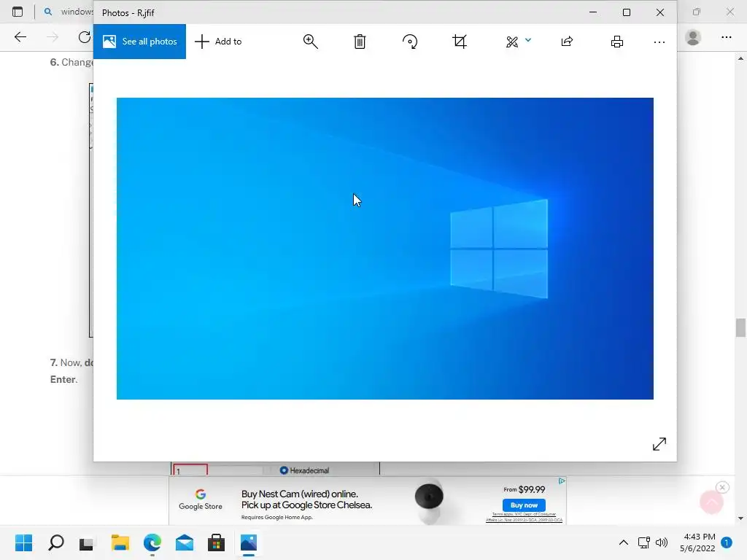
Task: Open taskbar Search
Action: (x=56, y=542)
